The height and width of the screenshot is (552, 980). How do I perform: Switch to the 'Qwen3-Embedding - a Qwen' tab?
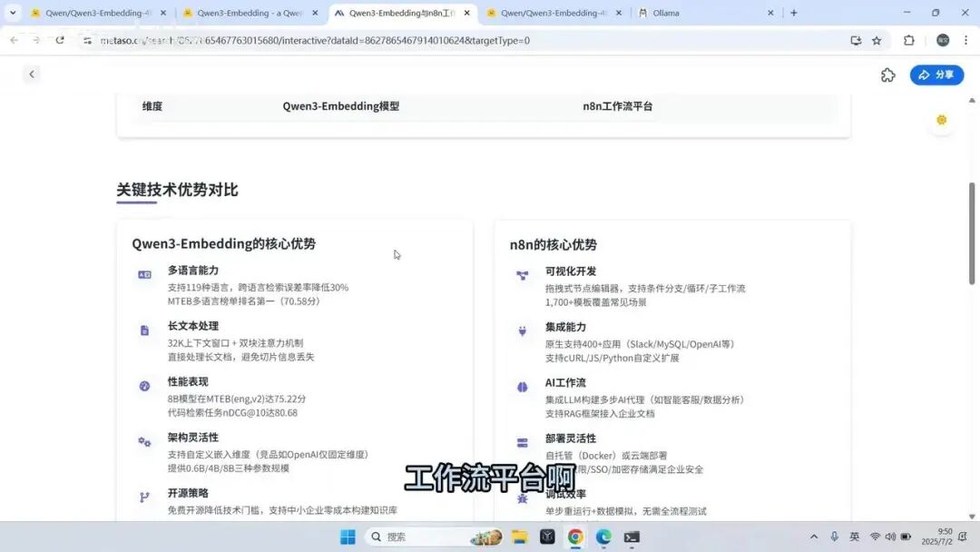249,13
